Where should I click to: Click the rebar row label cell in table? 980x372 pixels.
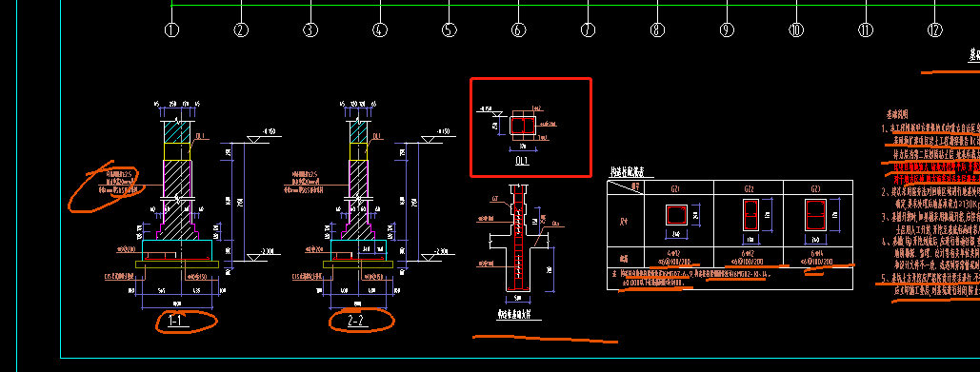coord(626,258)
